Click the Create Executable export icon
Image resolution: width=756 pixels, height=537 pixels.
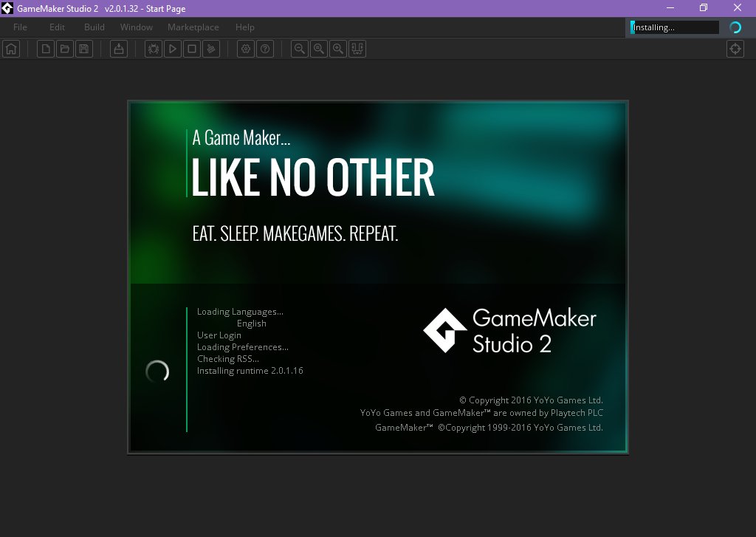pyautogui.click(x=119, y=49)
